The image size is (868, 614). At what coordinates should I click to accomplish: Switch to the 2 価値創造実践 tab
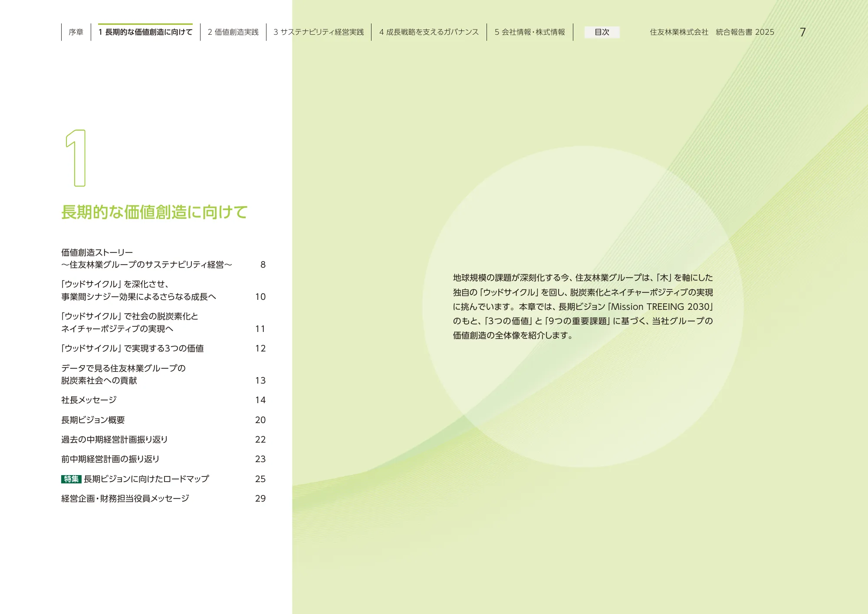pos(233,32)
